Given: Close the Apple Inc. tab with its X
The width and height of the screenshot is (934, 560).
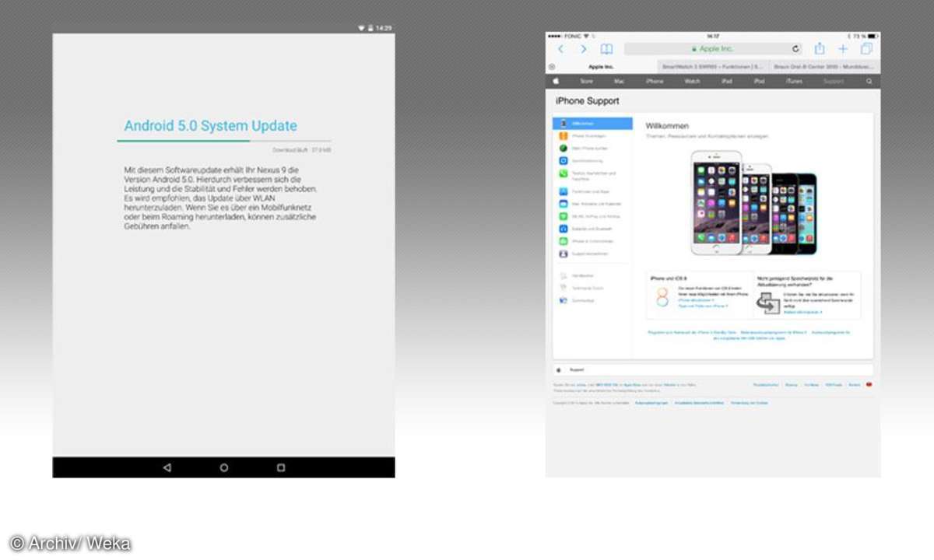Looking at the screenshot, I should click(x=552, y=68).
